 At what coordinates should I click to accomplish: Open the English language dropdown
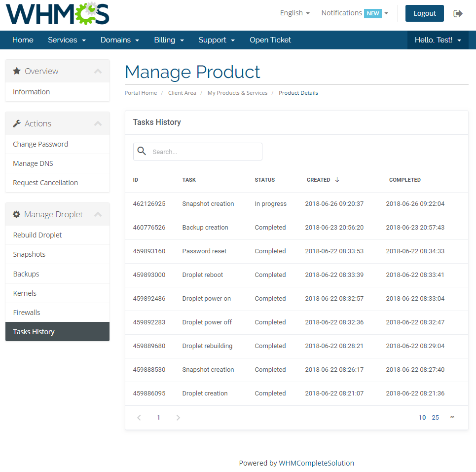pyautogui.click(x=295, y=13)
